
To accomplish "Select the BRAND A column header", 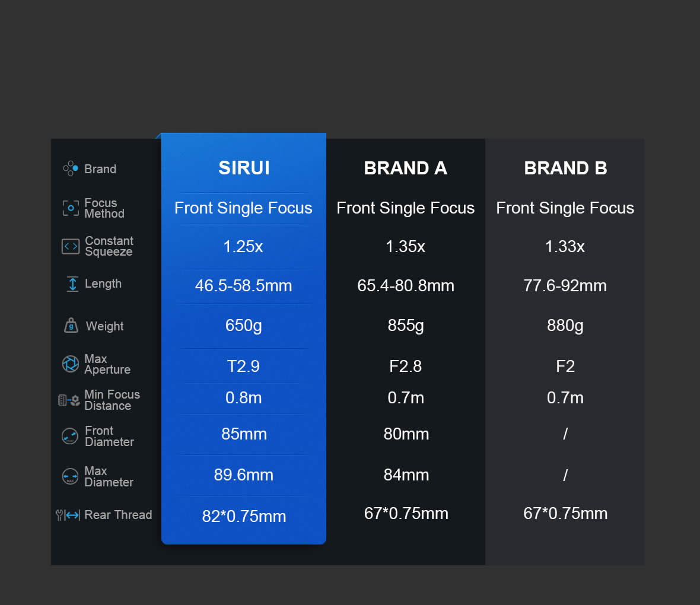I will 405,168.
